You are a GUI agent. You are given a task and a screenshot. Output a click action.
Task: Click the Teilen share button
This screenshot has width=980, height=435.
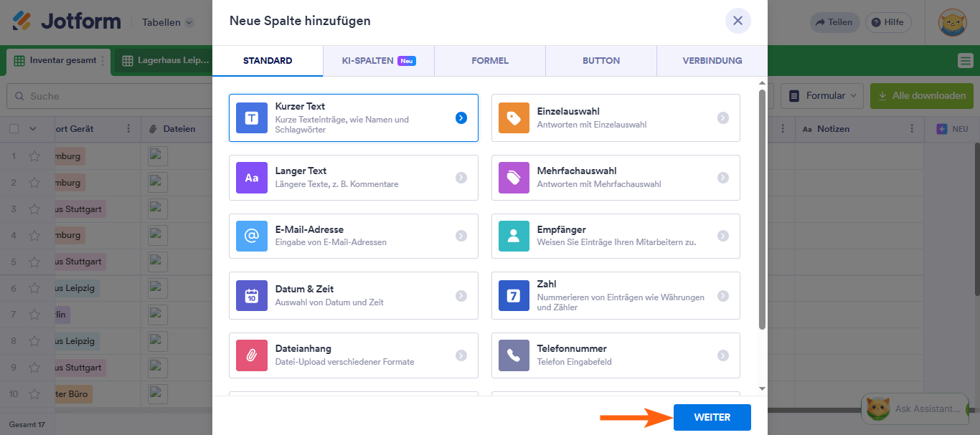[x=834, y=22]
